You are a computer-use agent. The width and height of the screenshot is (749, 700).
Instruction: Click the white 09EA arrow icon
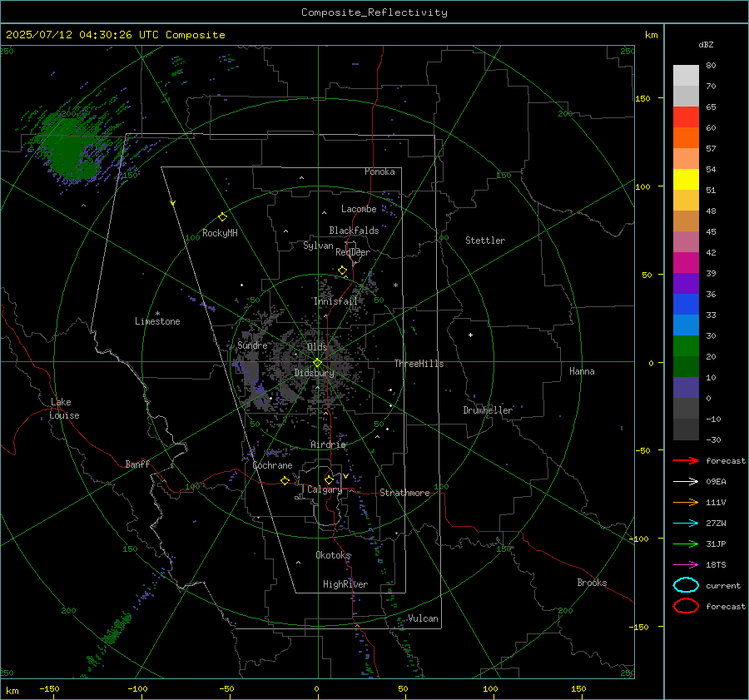click(686, 481)
